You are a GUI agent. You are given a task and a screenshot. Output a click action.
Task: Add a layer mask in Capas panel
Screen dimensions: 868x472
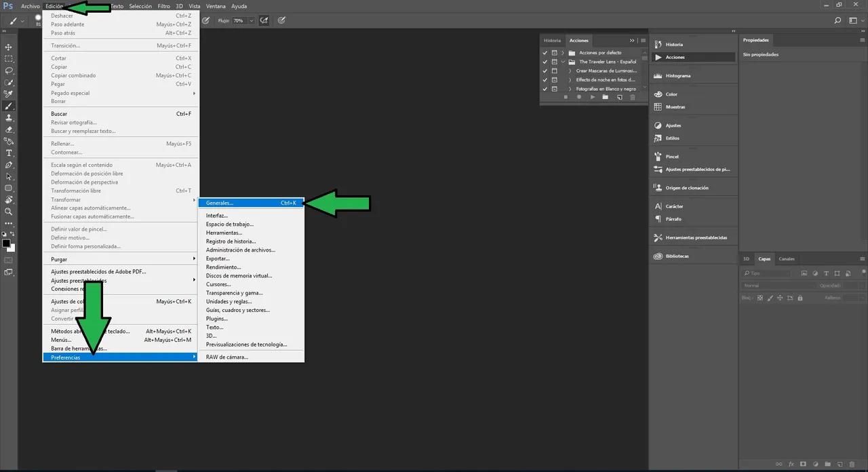[x=803, y=465]
